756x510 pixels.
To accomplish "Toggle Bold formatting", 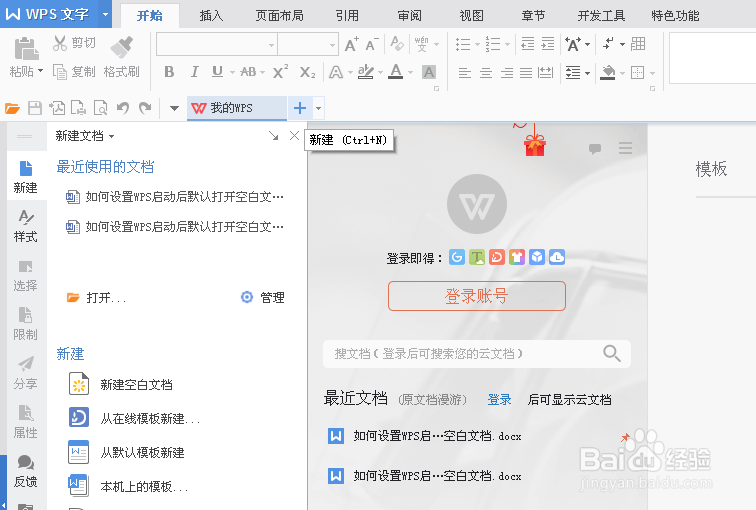I will pyautogui.click(x=169, y=72).
